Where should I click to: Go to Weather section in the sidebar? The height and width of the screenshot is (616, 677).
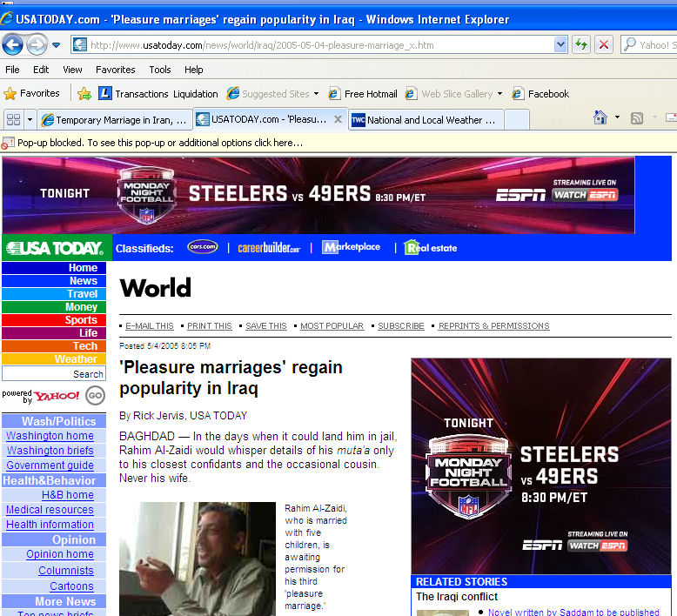54,358
